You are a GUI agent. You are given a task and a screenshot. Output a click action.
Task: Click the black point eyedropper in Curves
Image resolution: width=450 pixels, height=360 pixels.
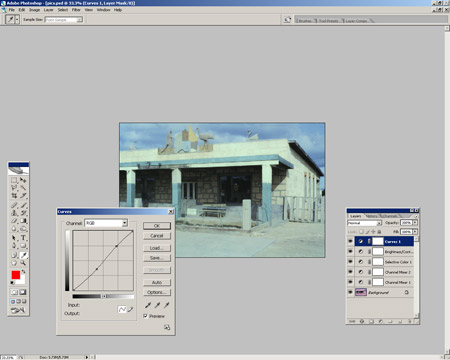coord(148,305)
